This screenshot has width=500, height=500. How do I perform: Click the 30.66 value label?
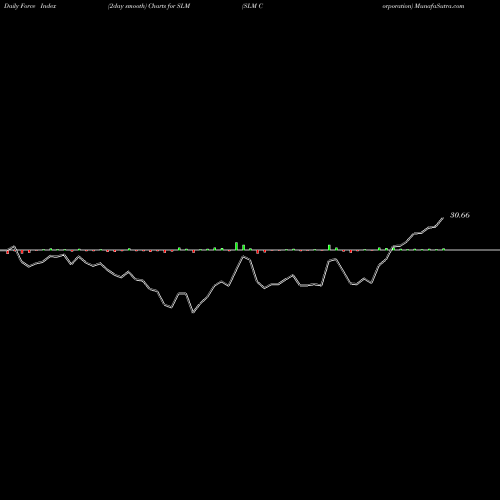[460, 215]
